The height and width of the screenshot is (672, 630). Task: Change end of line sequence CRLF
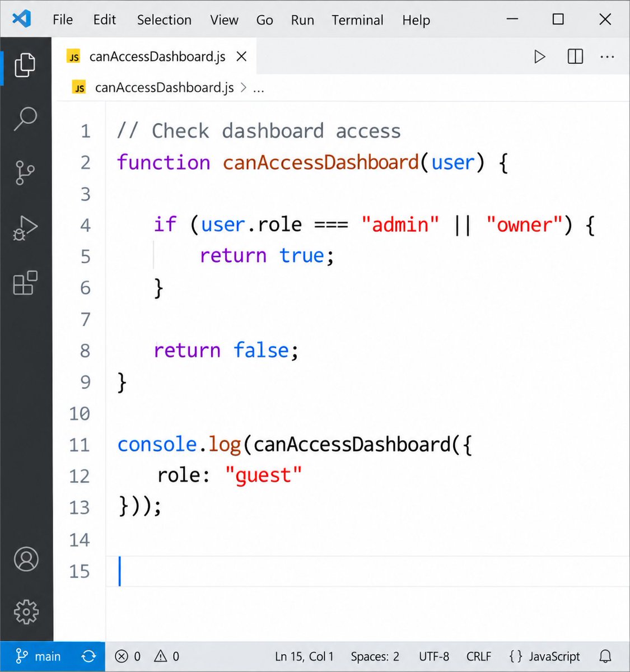pyautogui.click(x=479, y=656)
